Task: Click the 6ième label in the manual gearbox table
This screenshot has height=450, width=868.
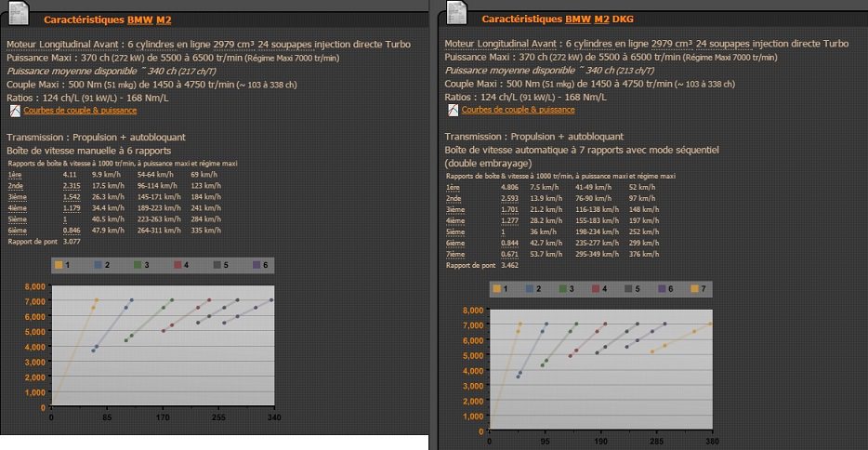Action: [x=17, y=231]
